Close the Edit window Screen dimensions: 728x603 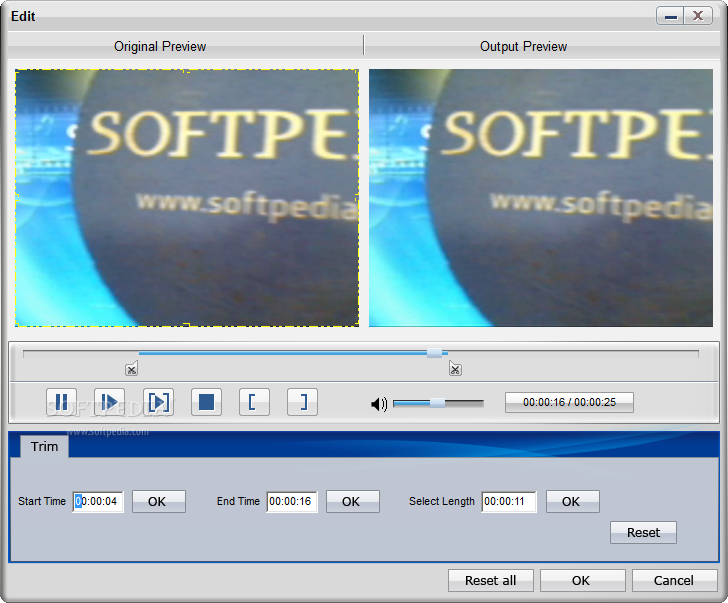click(x=698, y=16)
